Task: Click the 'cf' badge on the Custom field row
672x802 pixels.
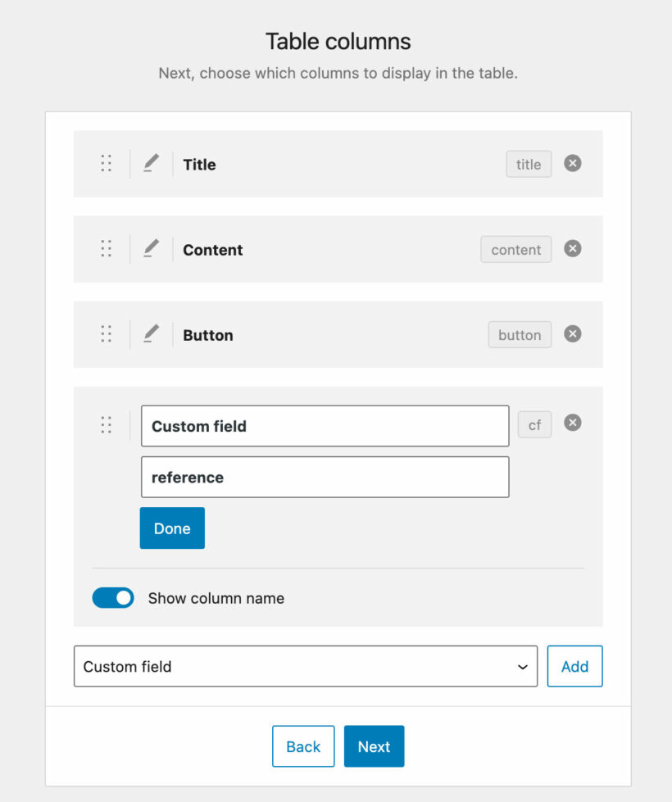Action: coord(534,424)
